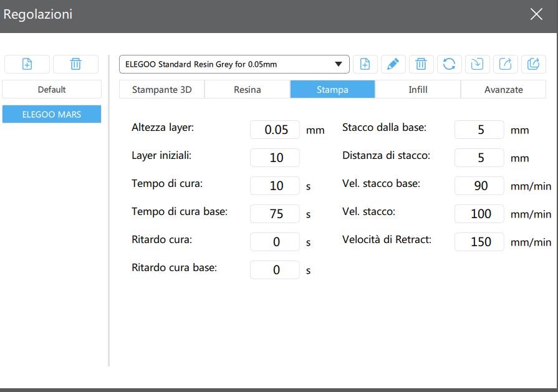
Task: Delete the selected printer with trash icon
Action: pyautogui.click(x=75, y=64)
